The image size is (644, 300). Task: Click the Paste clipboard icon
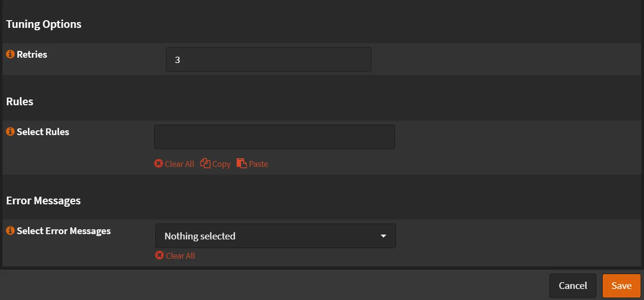coord(241,163)
